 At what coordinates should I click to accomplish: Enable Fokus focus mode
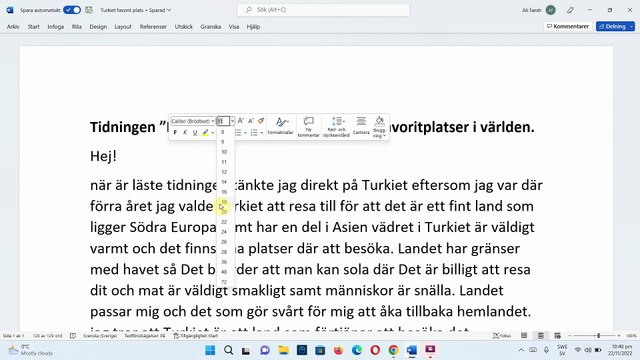point(502,336)
